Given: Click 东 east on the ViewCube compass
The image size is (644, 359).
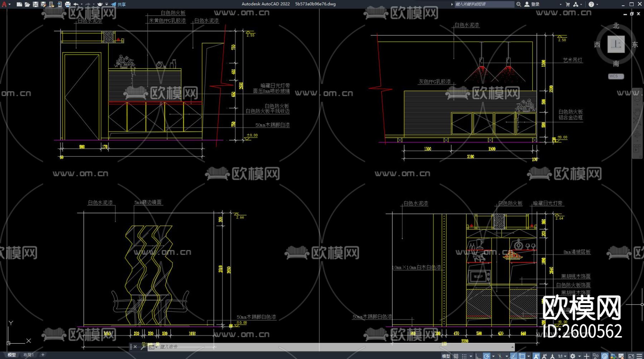Looking at the screenshot, I should 635,45.
